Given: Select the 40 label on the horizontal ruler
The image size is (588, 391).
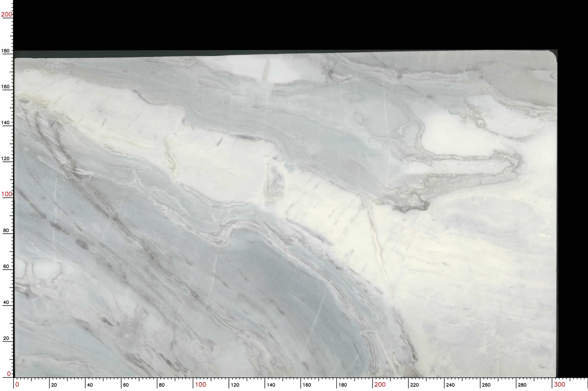Looking at the screenshot, I should [90, 385].
